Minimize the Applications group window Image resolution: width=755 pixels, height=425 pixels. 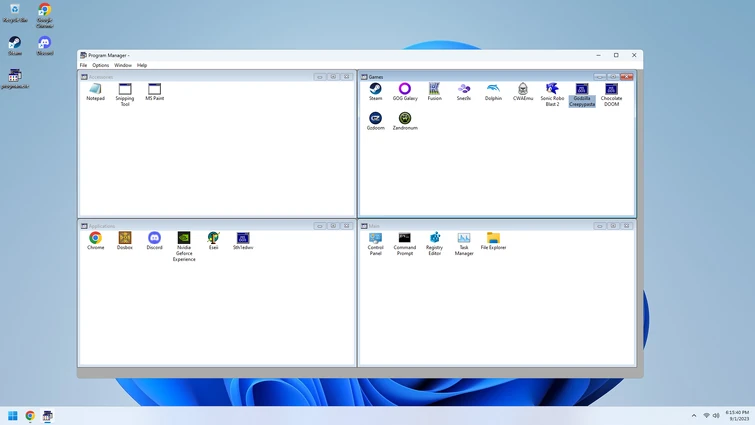[x=319, y=226]
